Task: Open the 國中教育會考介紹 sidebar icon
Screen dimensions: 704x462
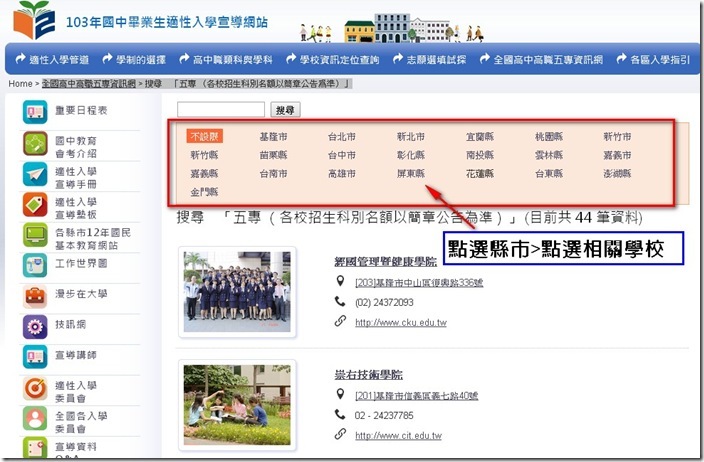Action: pyautogui.click(x=35, y=143)
